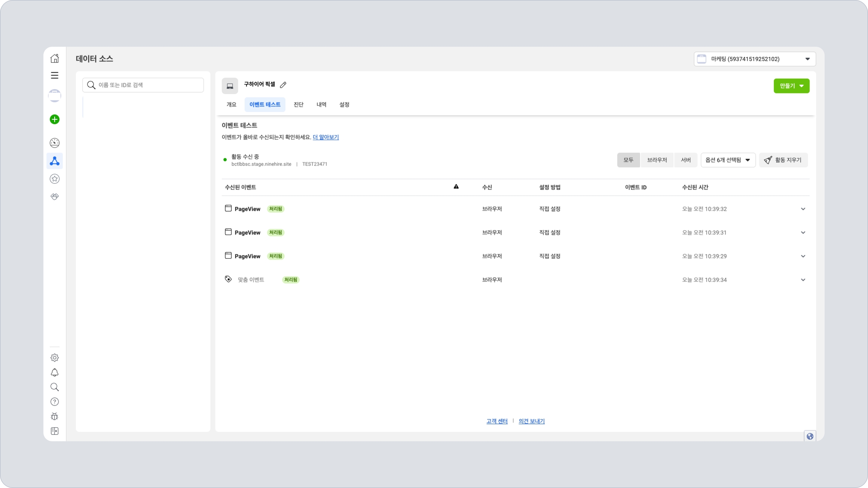Click the bell notifications icon

pos(55,372)
